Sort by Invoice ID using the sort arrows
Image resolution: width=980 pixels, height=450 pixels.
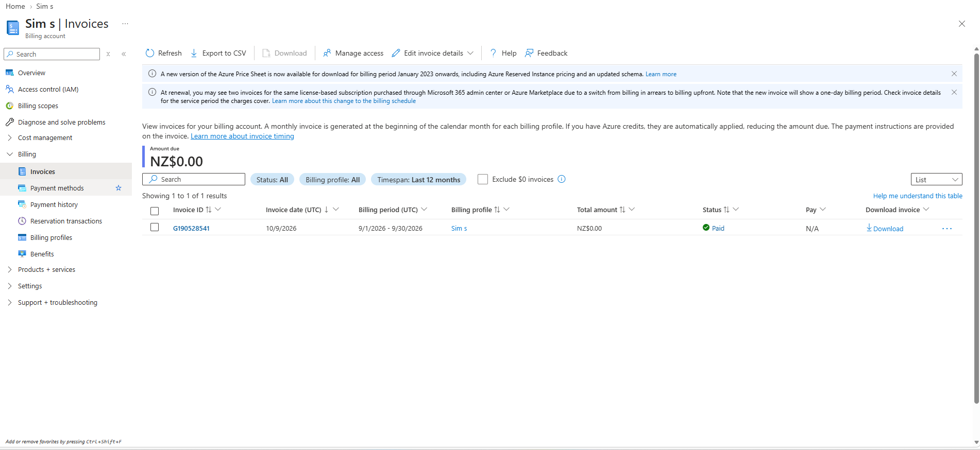pyautogui.click(x=209, y=210)
